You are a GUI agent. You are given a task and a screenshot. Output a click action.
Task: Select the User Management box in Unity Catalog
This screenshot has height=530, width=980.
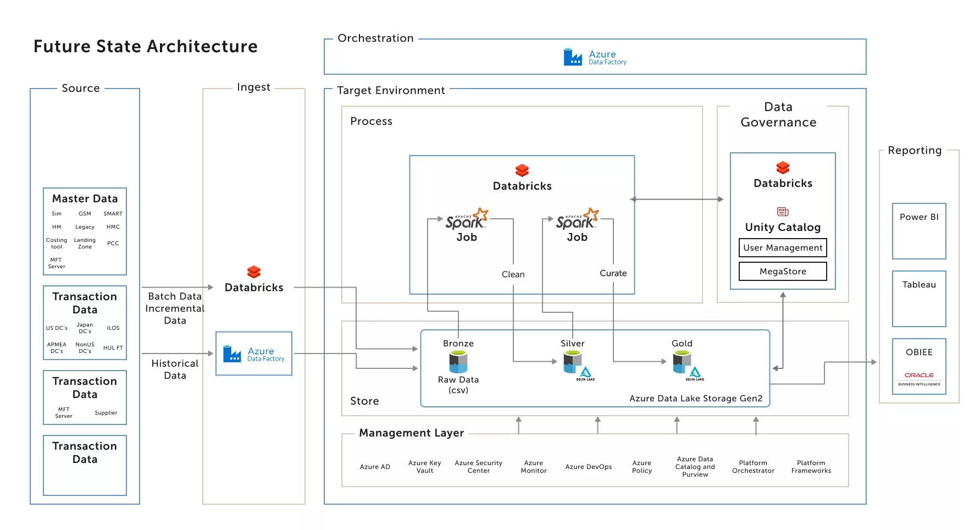[x=782, y=247]
